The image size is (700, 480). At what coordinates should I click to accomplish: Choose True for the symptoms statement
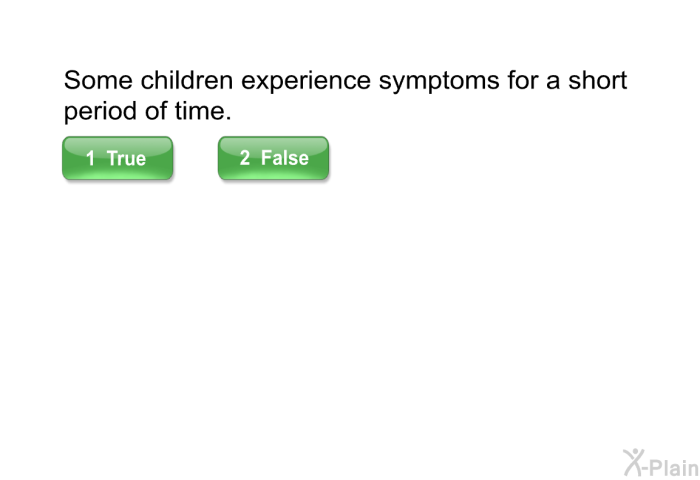point(117,158)
